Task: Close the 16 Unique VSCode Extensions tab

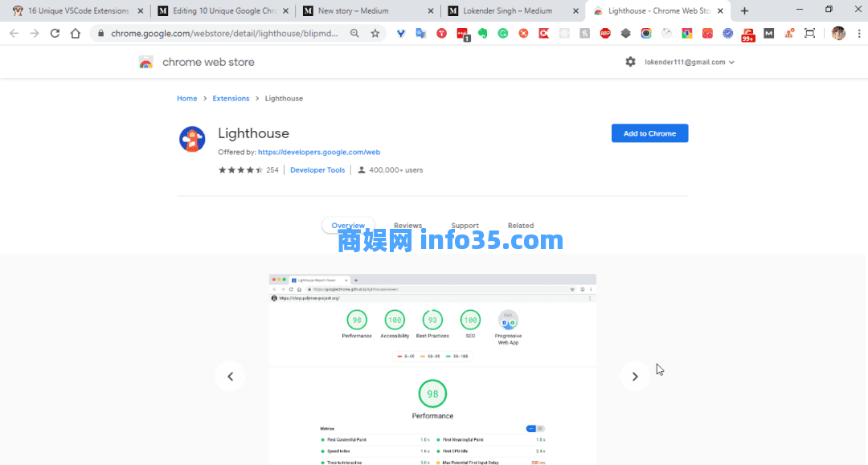Action: coord(140,10)
